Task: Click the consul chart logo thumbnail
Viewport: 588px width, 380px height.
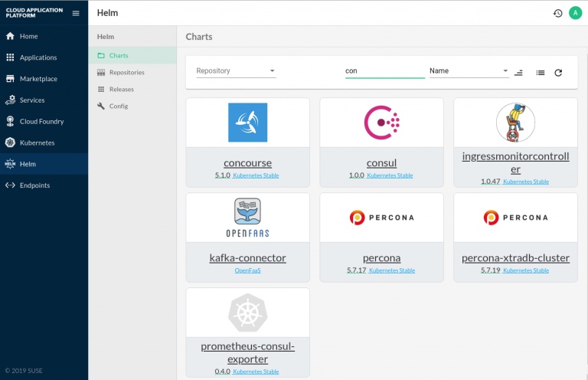Action: [381, 123]
